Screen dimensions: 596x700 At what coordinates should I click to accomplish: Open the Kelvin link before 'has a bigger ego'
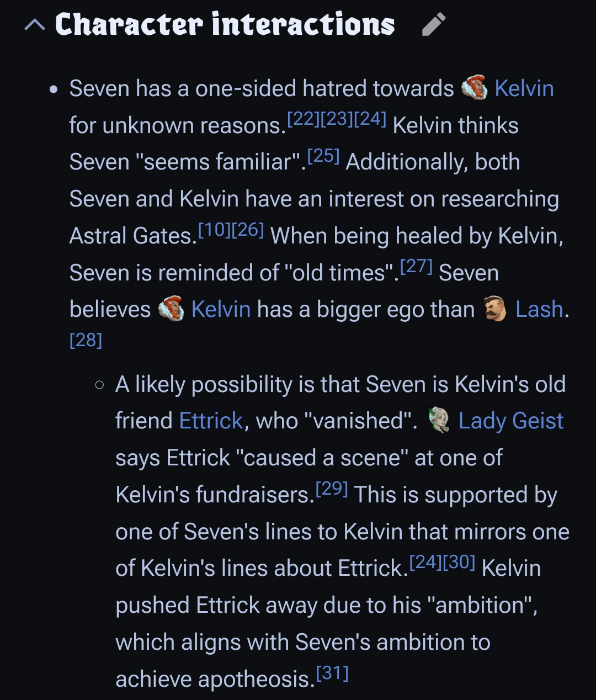click(x=221, y=309)
